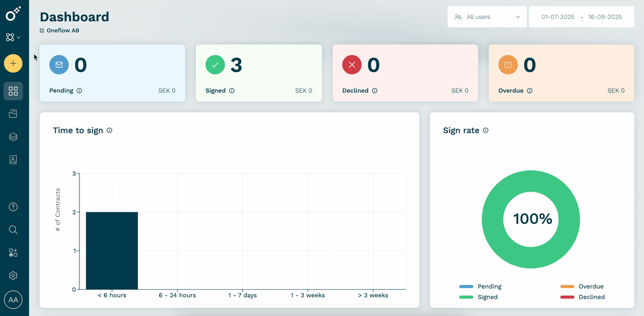
Task: Open the settings gear icon in sidebar
Action: click(x=13, y=276)
